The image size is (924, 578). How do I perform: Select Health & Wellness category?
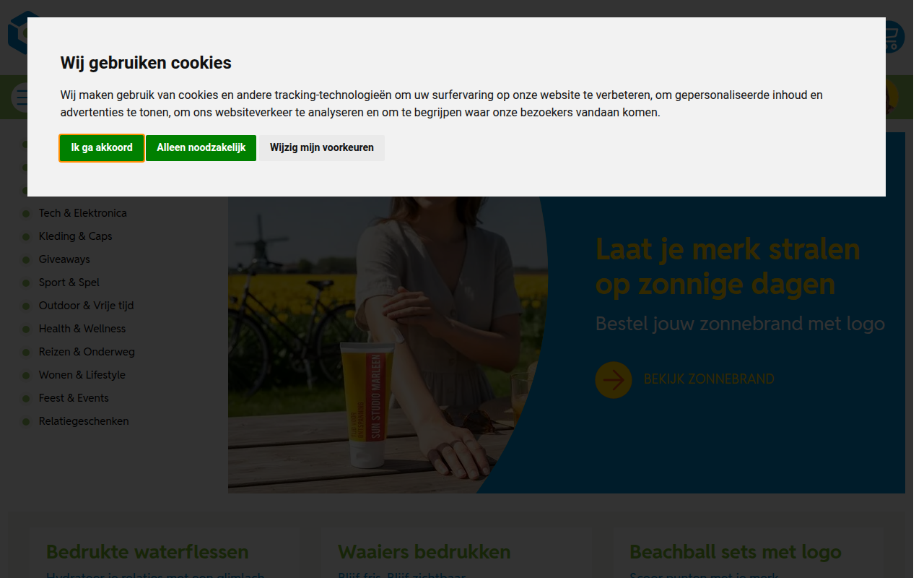point(82,329)
